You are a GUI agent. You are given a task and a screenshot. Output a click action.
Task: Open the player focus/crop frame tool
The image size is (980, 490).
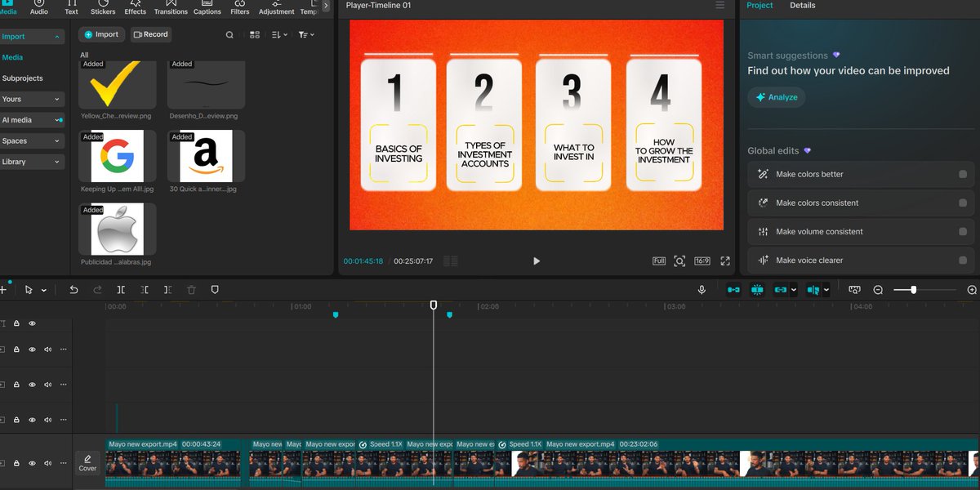[x=679, y=261]
